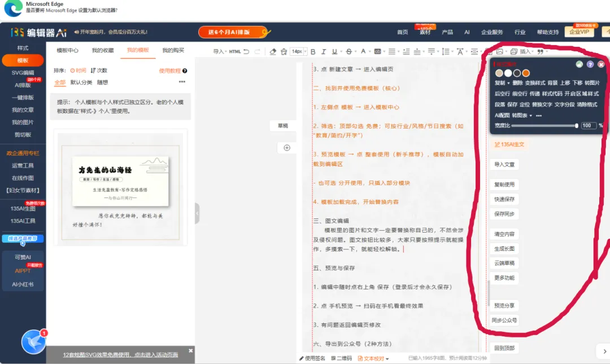The height and width of the screenshot is (364, 610).
Task: Open the 导入 dropdown in the toolbar
Action: point(220,51)
